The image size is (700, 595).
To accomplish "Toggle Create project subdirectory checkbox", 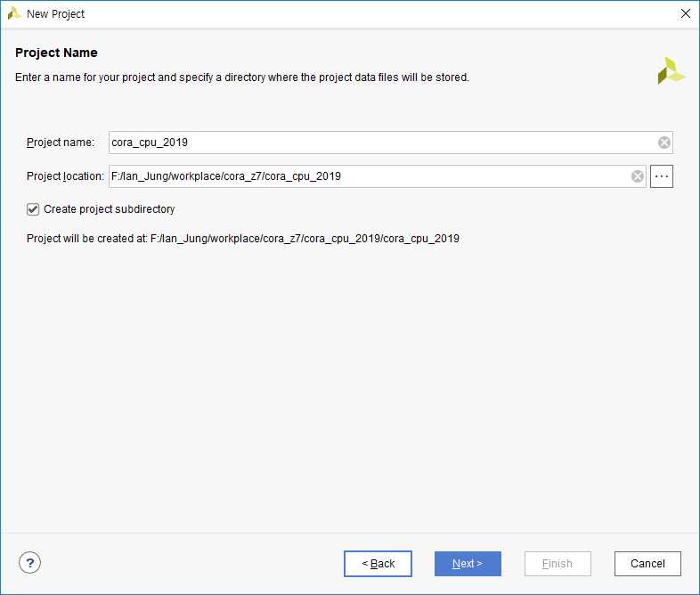I will pos(33,209).
